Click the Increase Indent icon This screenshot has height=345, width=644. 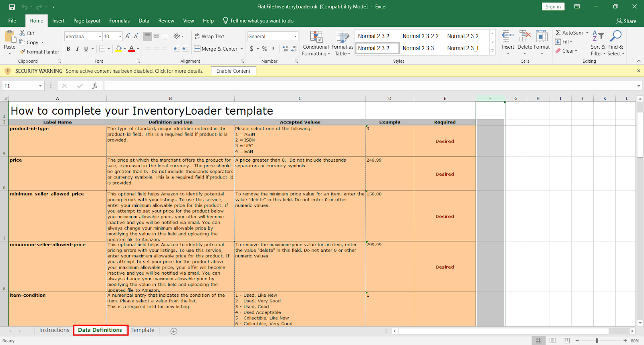186,49
